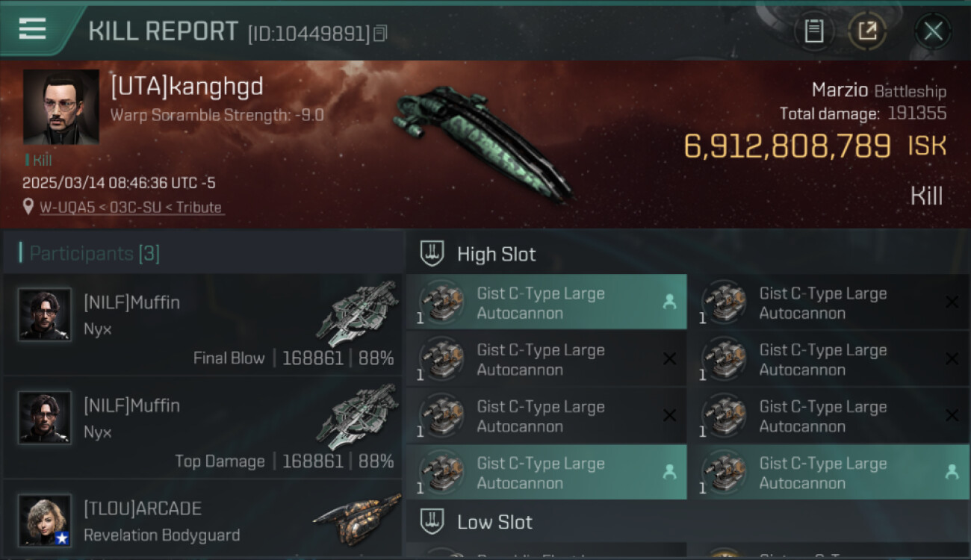971x560 pixels.
Task: Open the clipboard notes icon
Action: (x=814, y=31)
